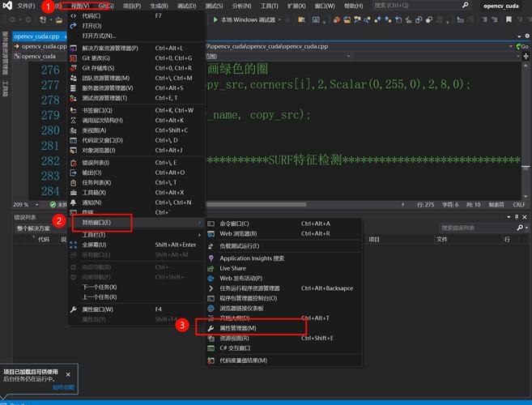Open 团队资源管理器(M) from the menu
This screenshot has width=532, height=405.
pos(136,78)
